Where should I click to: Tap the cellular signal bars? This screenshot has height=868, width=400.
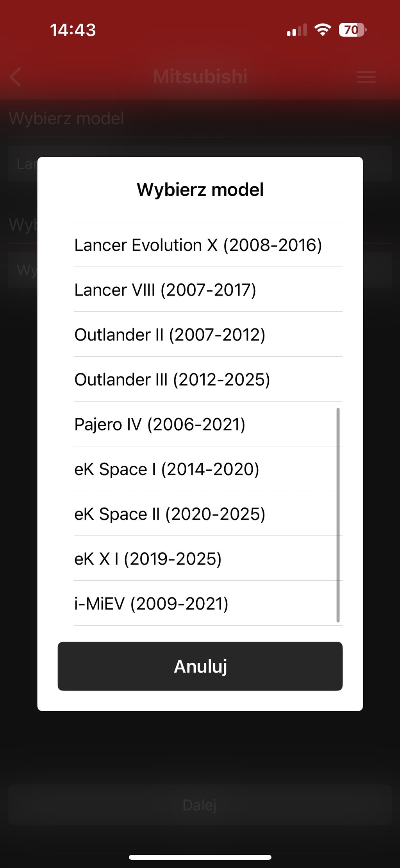click(x=297, y=30)
